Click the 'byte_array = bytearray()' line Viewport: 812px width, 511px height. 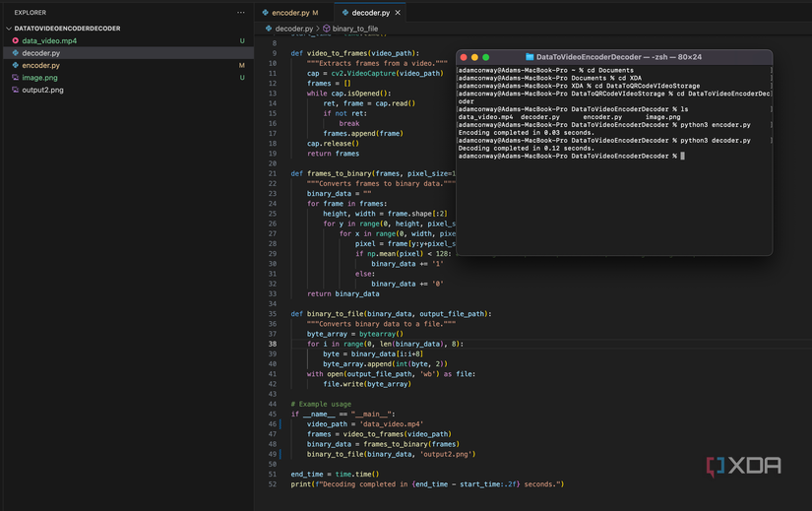[x=354, y=334]
